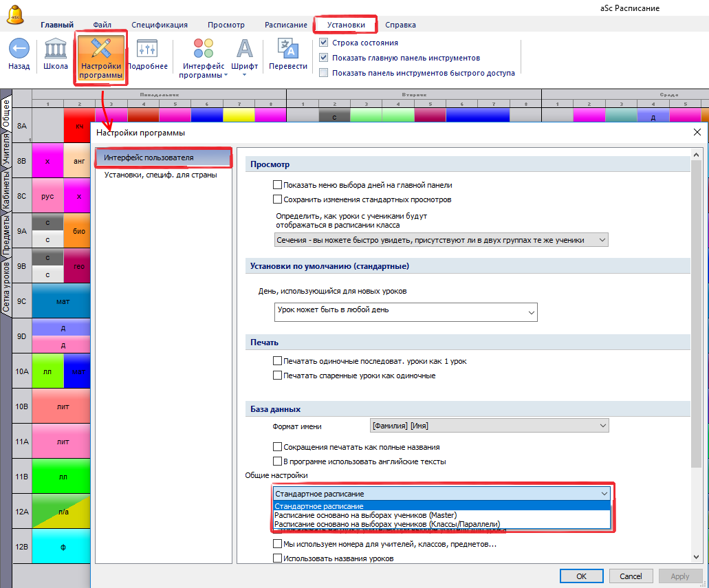709x588 pixels.
Task: Uncheck the Строка состояния checkbox
Action: (324, 43)
